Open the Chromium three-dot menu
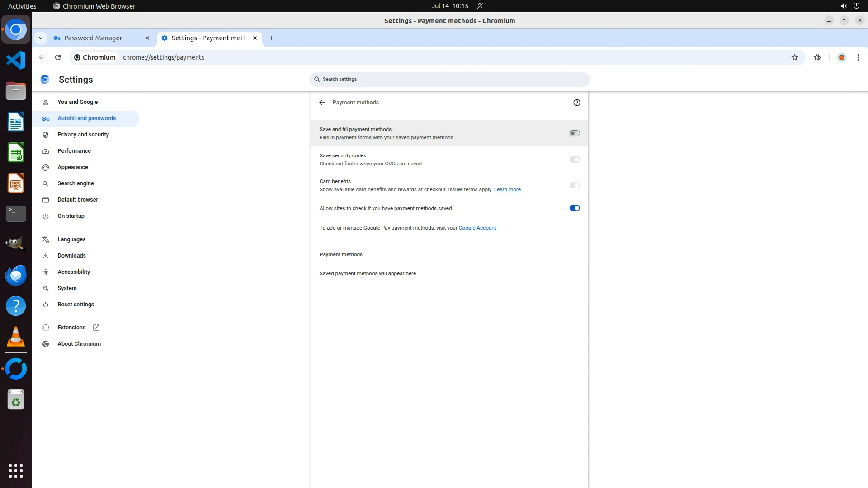Image resolution: width=868 pixels, height=488 pixels. 858,57
